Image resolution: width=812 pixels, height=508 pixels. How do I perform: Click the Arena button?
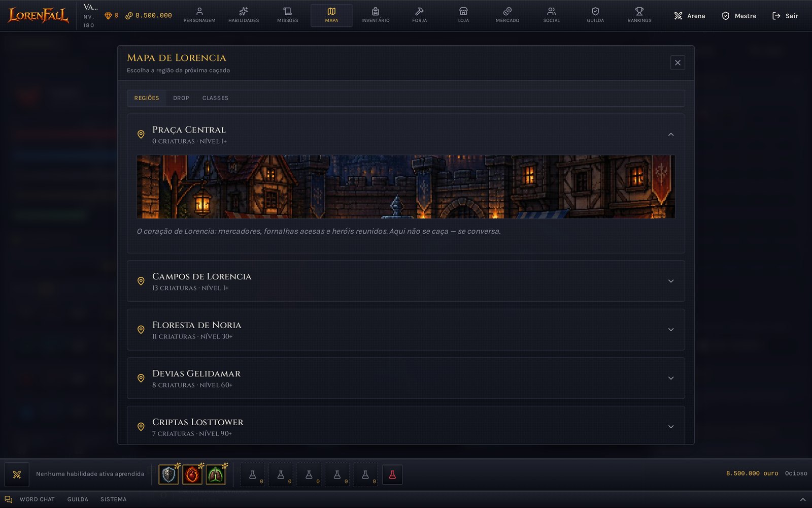click(689, 16)
